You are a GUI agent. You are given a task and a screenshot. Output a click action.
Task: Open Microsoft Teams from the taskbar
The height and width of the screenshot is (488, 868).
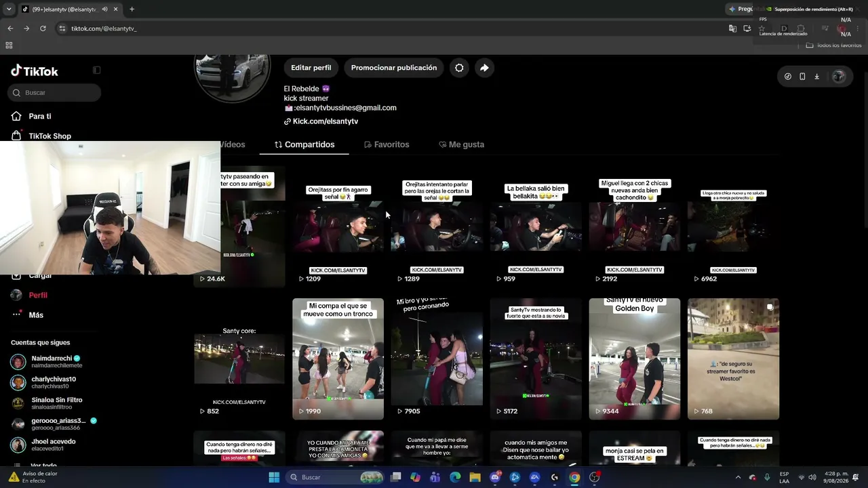pyautogui.click(x=435, y=477)
